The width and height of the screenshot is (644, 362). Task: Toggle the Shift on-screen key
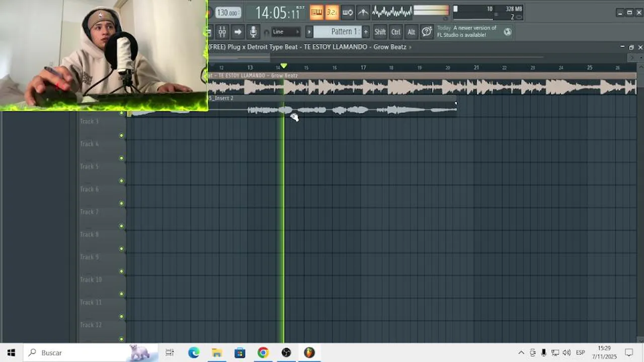380,32
